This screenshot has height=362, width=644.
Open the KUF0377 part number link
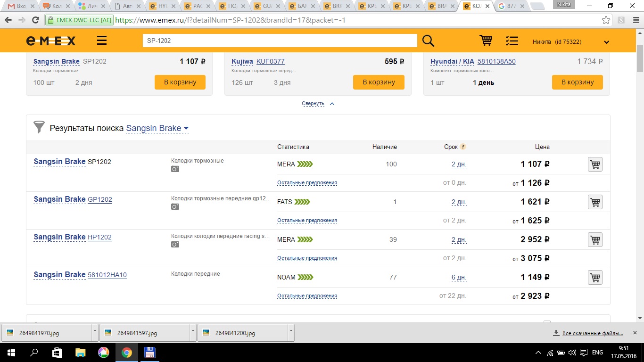(271, 61)
